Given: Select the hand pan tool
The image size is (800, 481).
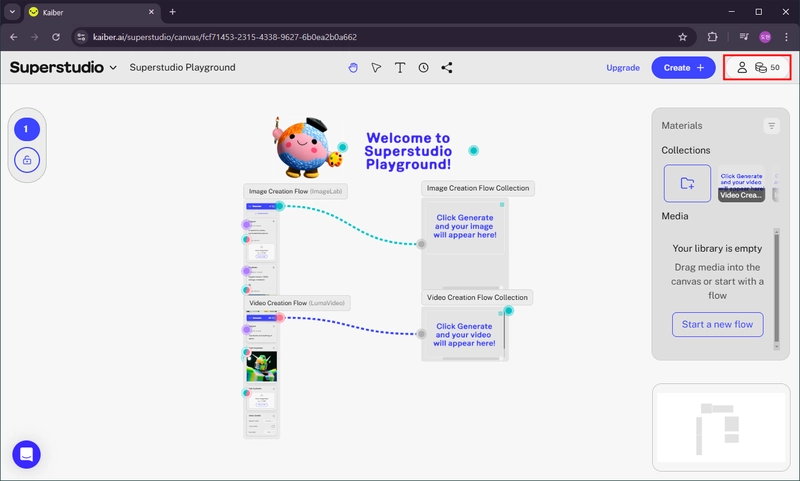Looking at the screenshot, I should tap(353, 67).
